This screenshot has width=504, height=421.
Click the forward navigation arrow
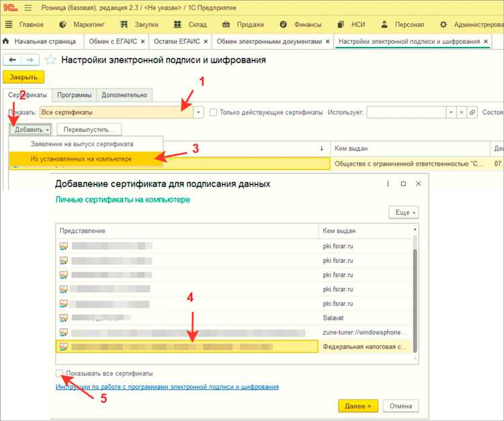tap(30, 60)
